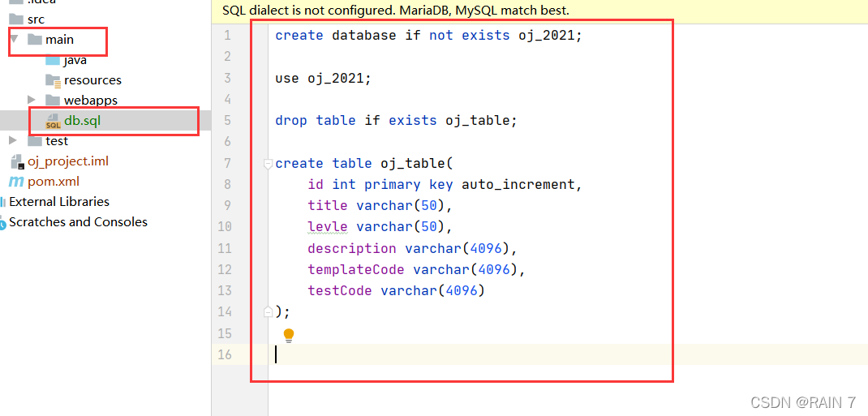Click the 'description' column name
The image size is (868, 416).
pyautogui.click(x=352, y=248)
